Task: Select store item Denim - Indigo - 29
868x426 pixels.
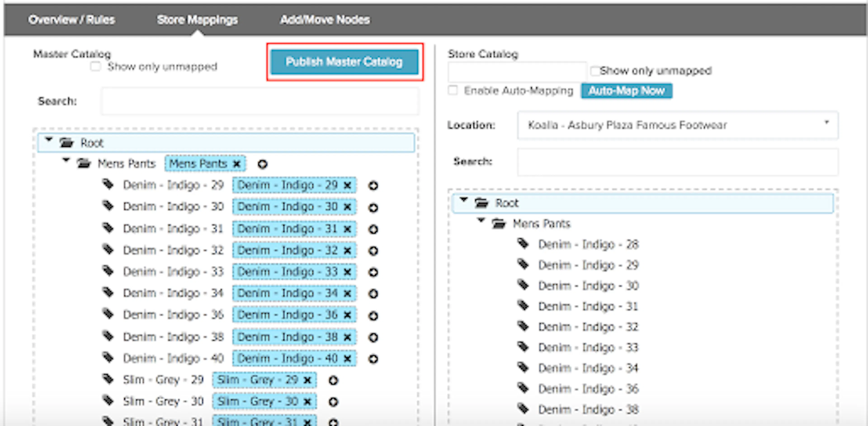Action: pos(588,265)
